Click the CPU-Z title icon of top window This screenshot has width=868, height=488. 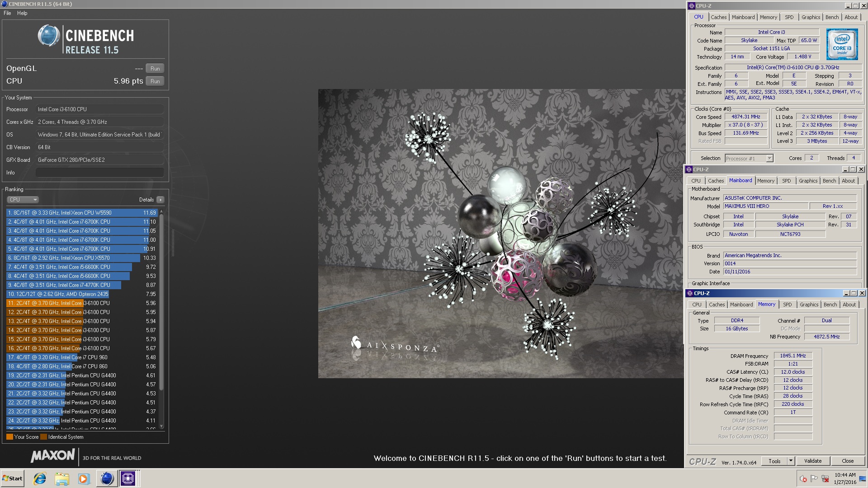pyautogui.click(x=691, y=6)
